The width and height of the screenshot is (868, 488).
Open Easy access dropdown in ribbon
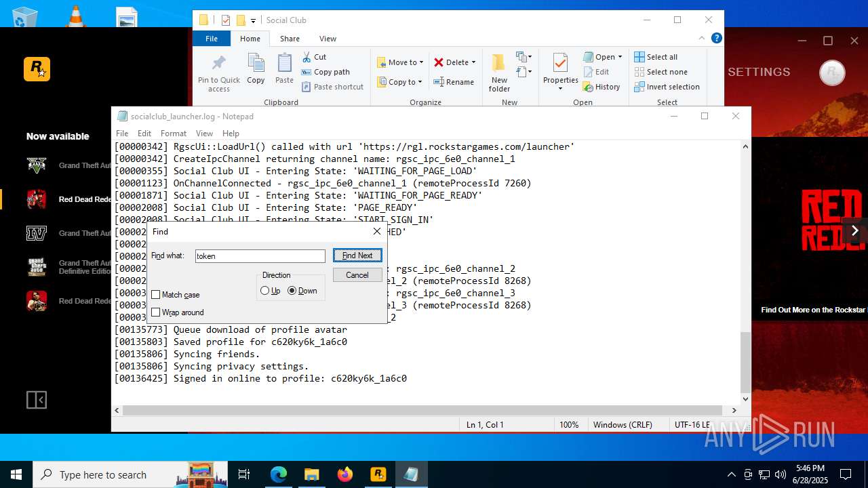[x=524, y=71]
